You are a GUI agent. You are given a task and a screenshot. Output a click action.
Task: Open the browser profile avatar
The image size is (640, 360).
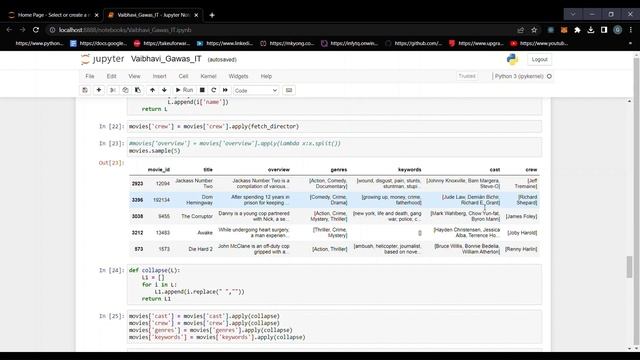(618, 30)
